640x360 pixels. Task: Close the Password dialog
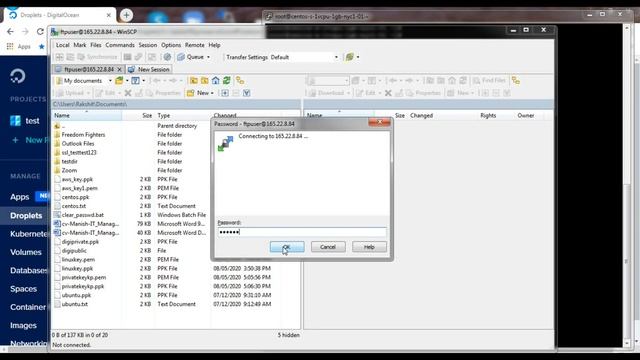379,122
